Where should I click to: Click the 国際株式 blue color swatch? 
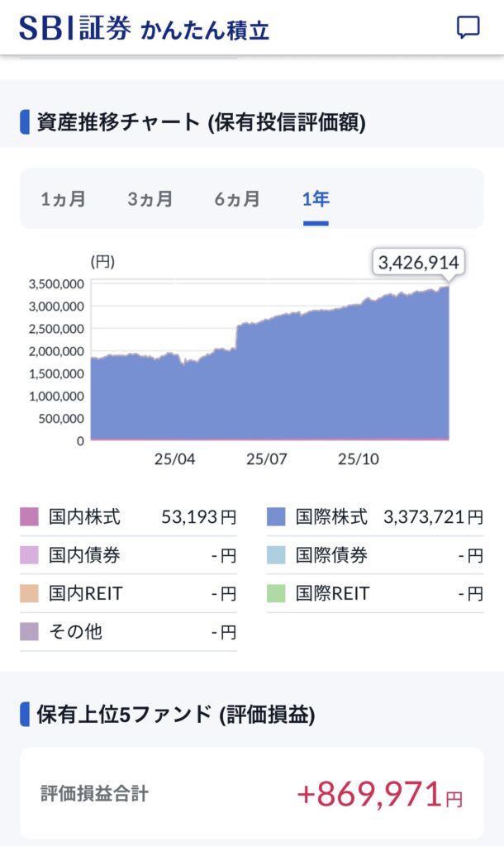click(x=277, y=518)
